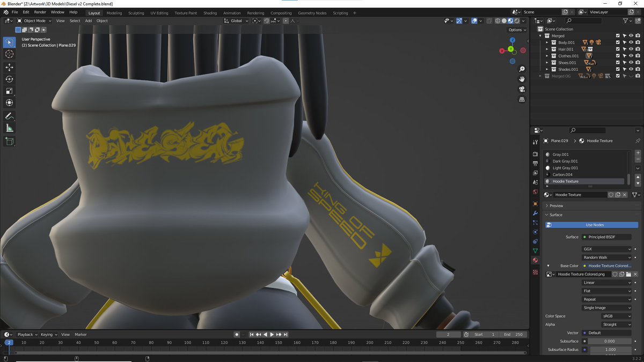Select the Annotate tool
The height and width of the screenshot is (362, 644).
click(x=9, y=116)
